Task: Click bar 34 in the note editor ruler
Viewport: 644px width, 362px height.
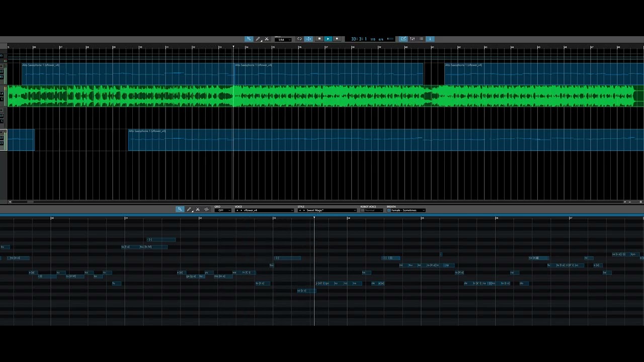Action: point(348,218)
